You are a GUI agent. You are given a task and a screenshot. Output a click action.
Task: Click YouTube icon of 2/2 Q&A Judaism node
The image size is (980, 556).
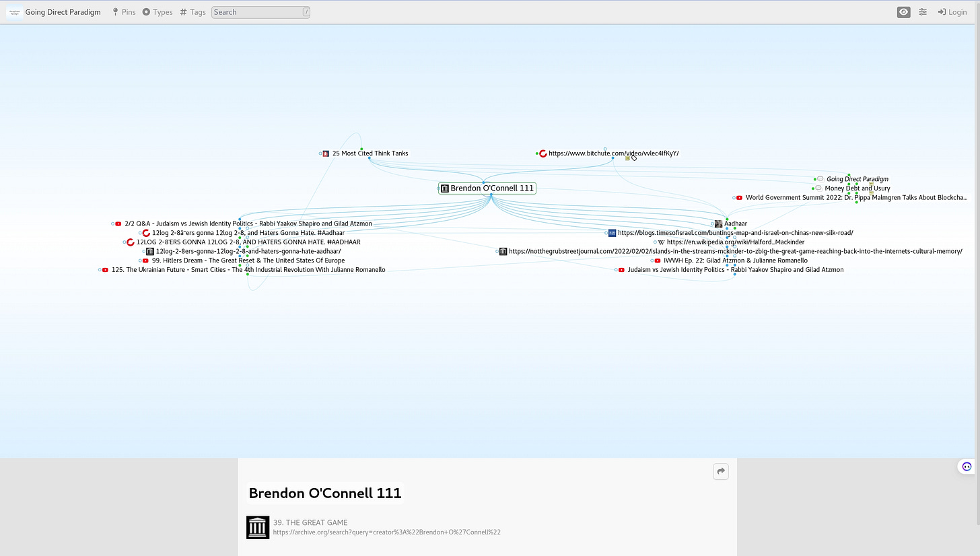tap(118, 223)
